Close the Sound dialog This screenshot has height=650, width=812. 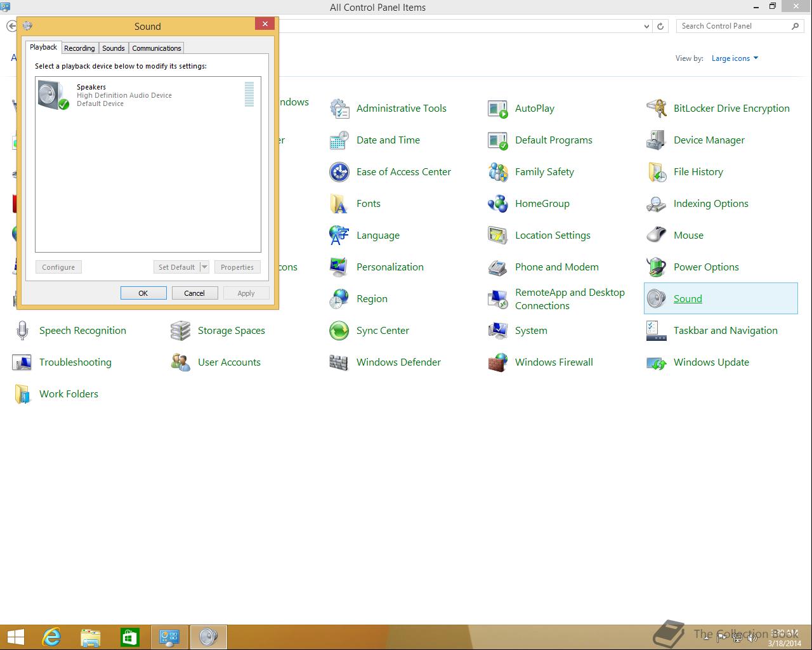265,24
